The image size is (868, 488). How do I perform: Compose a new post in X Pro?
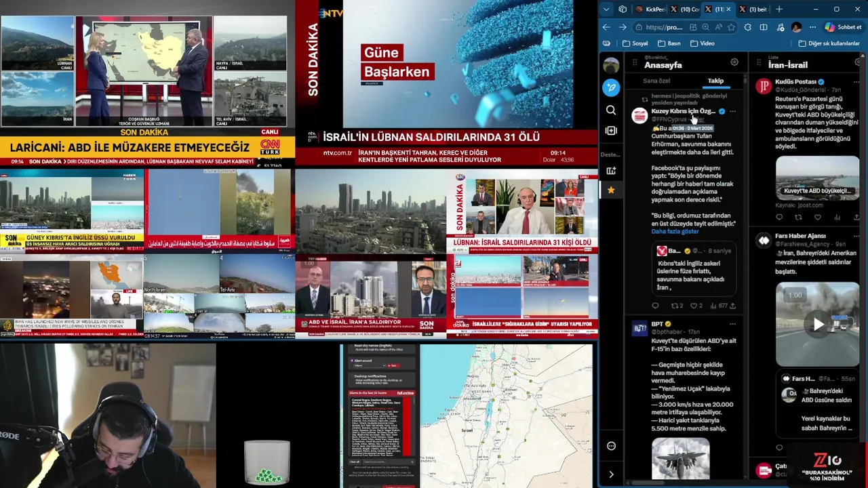point(611,87)
